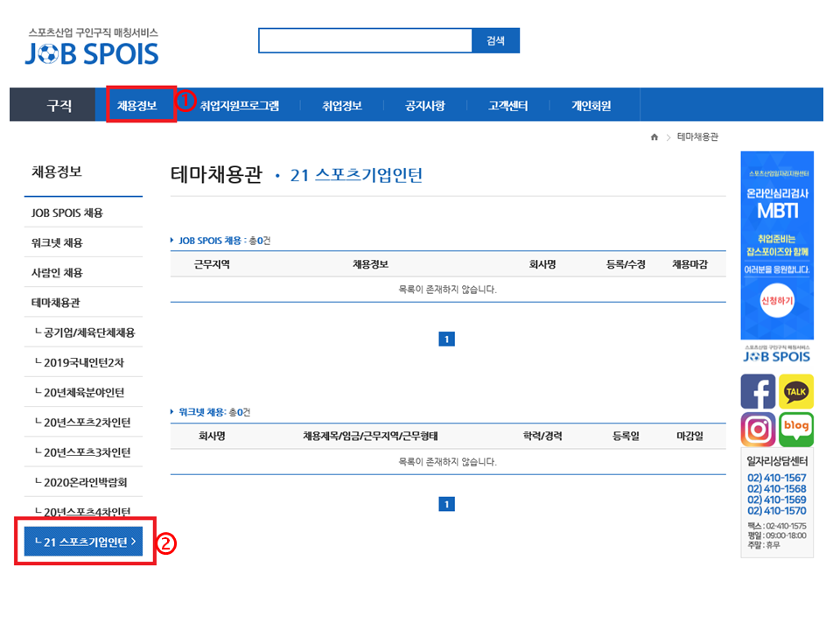Open the 2020온라인박람회 sidebar link
Image resolution: width=840 pixels, height=630 pixels.
point(86,482)
